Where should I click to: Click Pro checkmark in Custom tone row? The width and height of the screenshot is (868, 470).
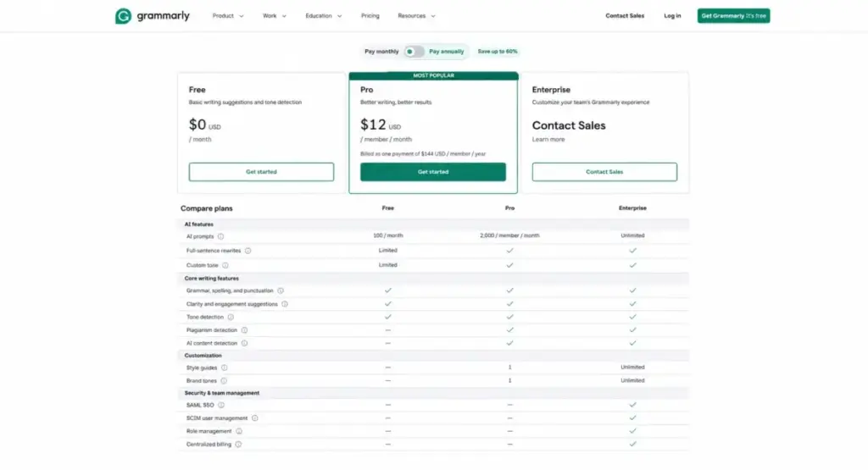509,265
